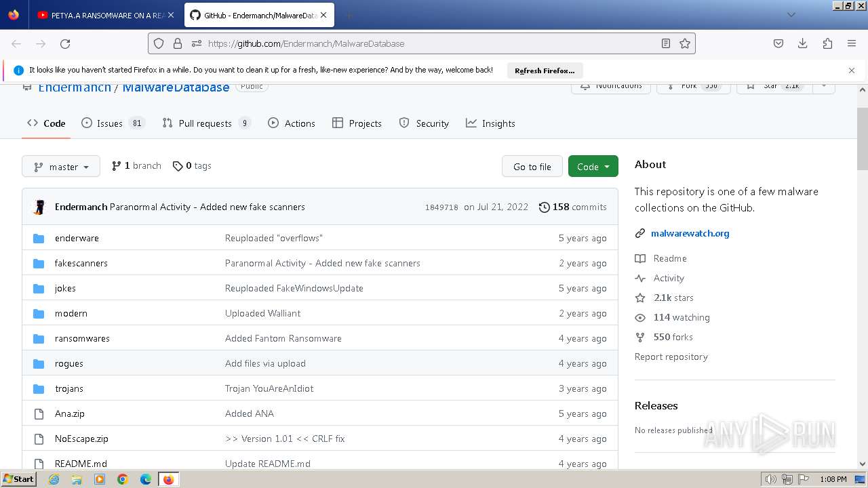Open the Insights tab
Viewport: 868px width, 488px height.
[490, 123]
